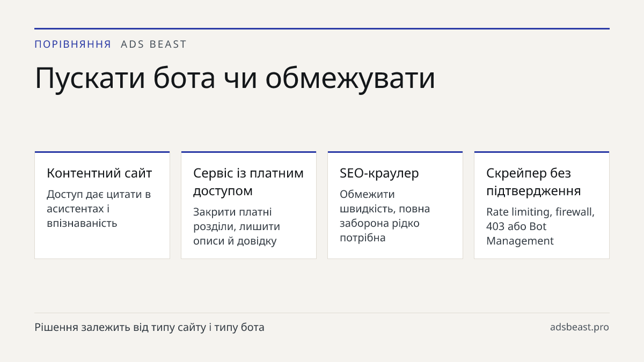This screenshot has width=644, height=362.
Task: Click the "ПОРІВНЯННЯ" label at top
Action: point(73,45)
